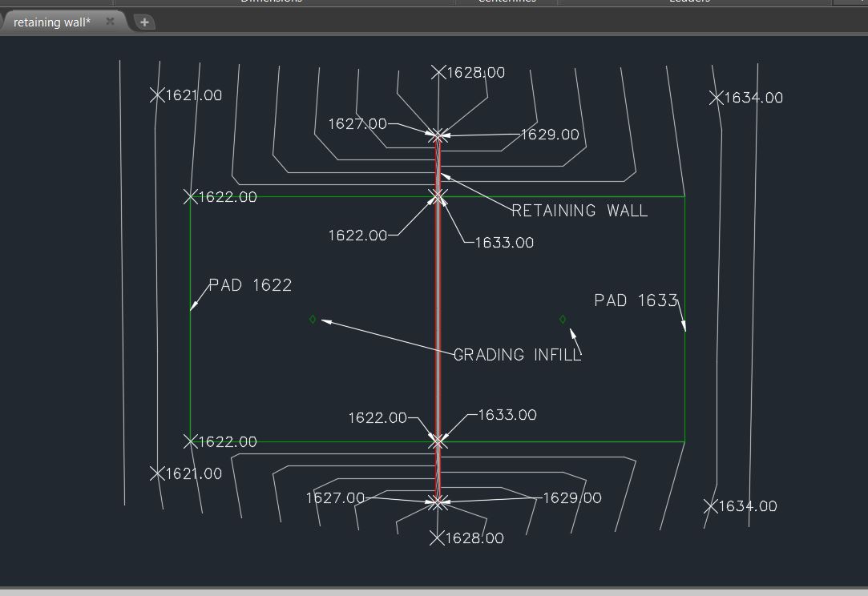This screenshot has width=868, height=596.
Task: Select the RETAINING WALL text label
Action: pos(579,211)
